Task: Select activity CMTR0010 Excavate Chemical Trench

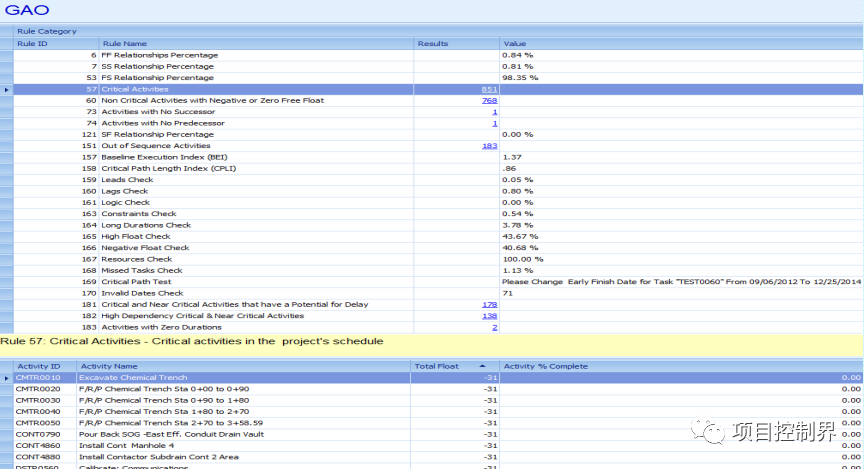Action: coord(439,378)
